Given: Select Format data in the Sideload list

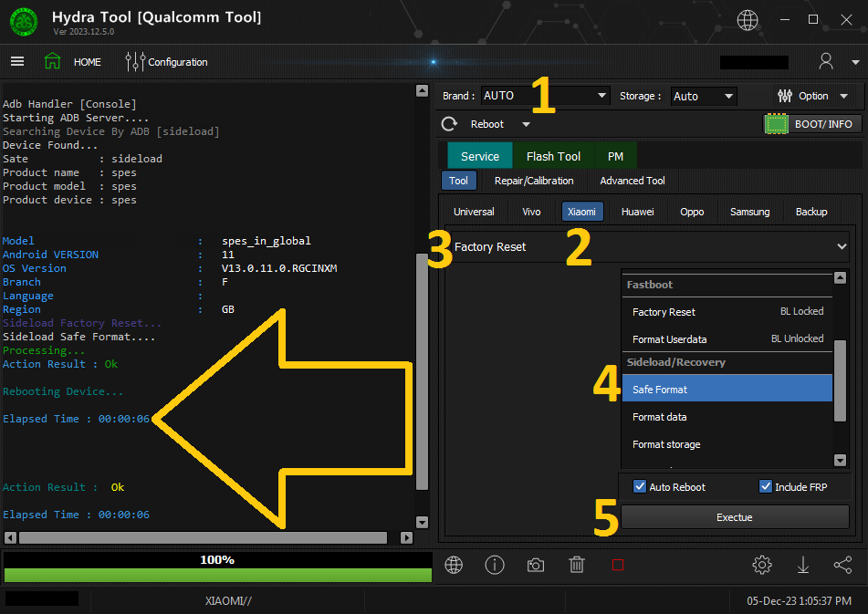Looking at the screenshot, I should click(660, 417).
